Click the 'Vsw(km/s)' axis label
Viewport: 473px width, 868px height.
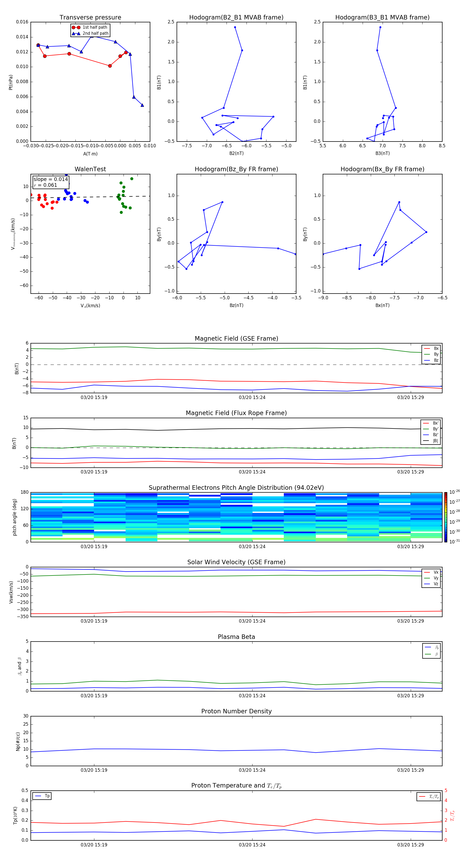point(11,592)
